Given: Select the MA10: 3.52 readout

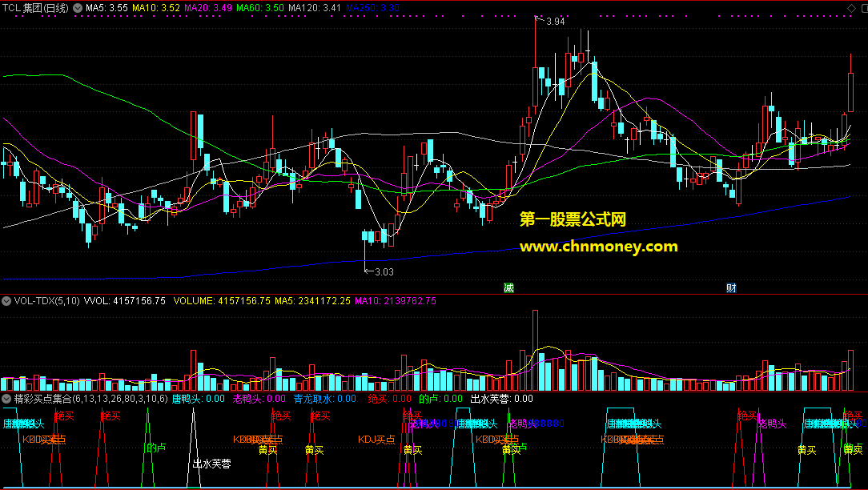Looking at the screenshot, I should pos(156,8).
